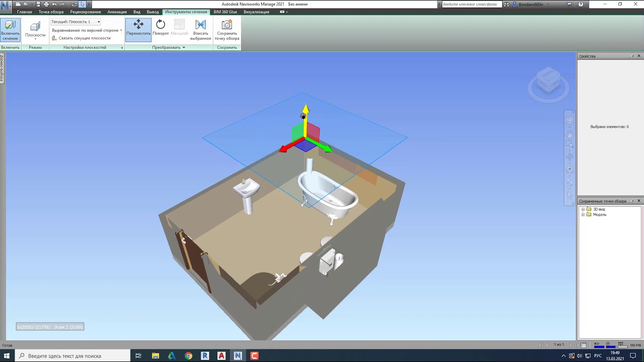Click the shopping cart icon

(x=569, y=4)
